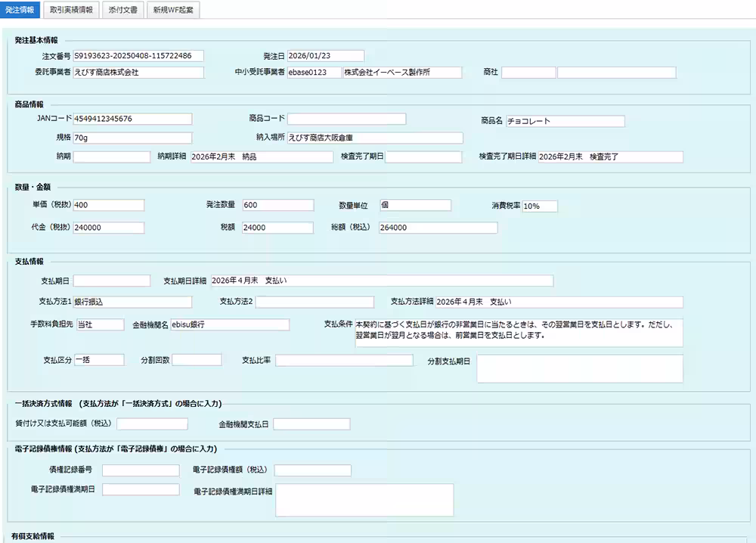
Task: Focus the 分割支払期日 text area
Action: (579, 368)
